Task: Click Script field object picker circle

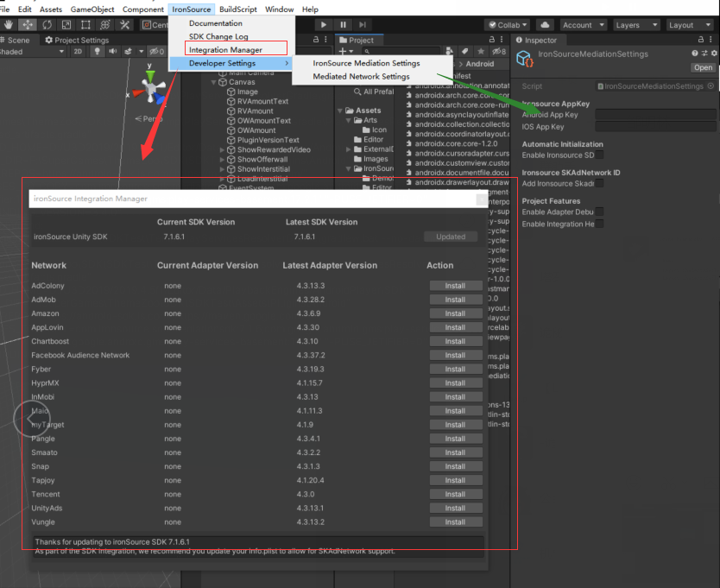Action: coord(711,85)
